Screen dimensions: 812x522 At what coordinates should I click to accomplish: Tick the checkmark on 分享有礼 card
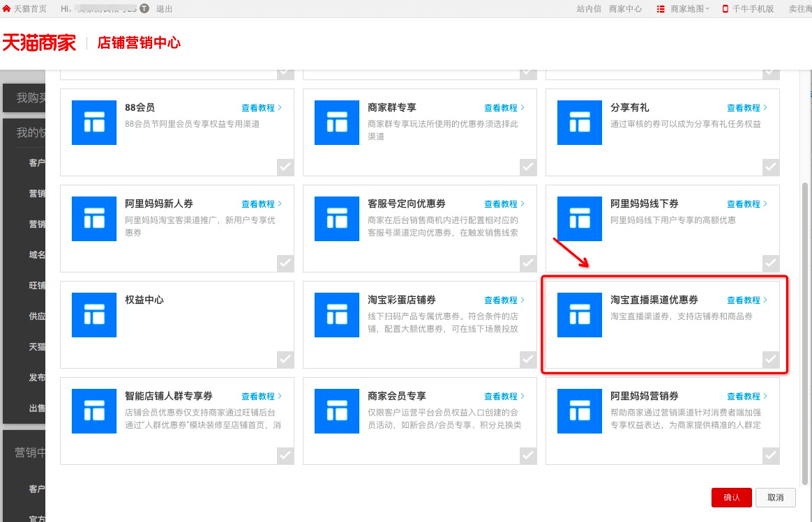(771, 167)
